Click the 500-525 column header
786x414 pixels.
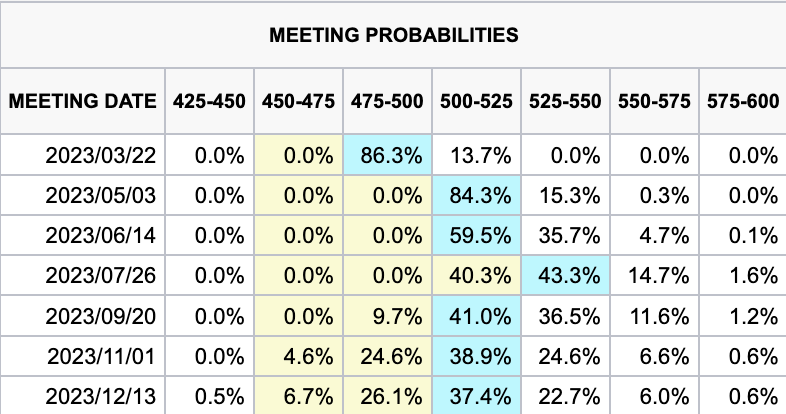(476, 101)
